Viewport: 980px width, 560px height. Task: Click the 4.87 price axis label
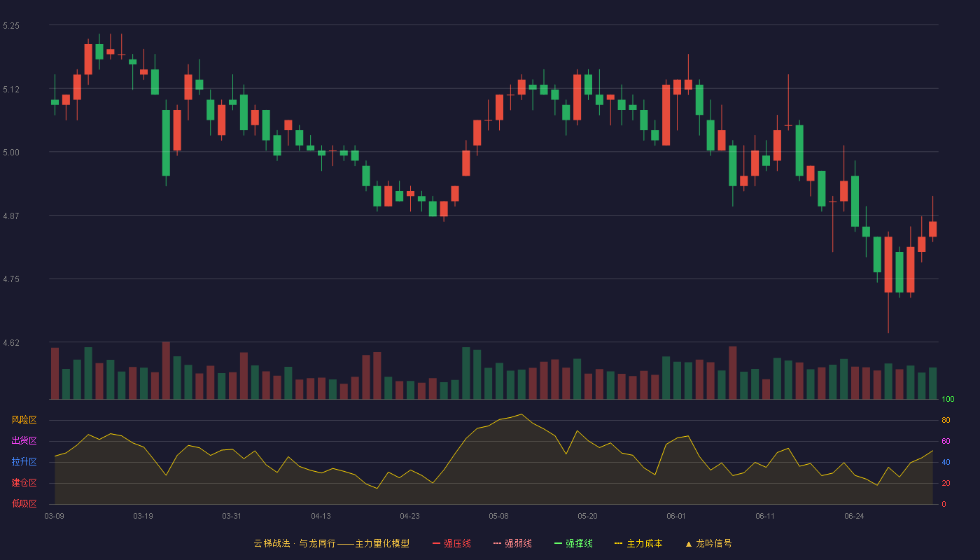pyautogui.click(x=11, y=216)
